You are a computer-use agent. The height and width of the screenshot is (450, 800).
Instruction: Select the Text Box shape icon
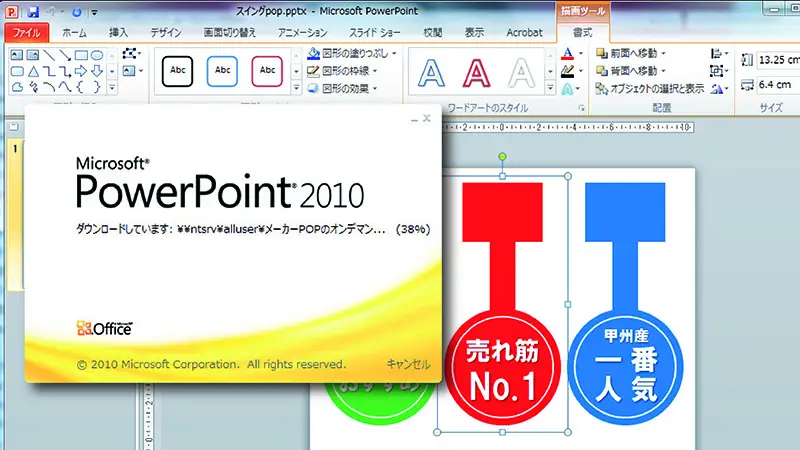17,55
